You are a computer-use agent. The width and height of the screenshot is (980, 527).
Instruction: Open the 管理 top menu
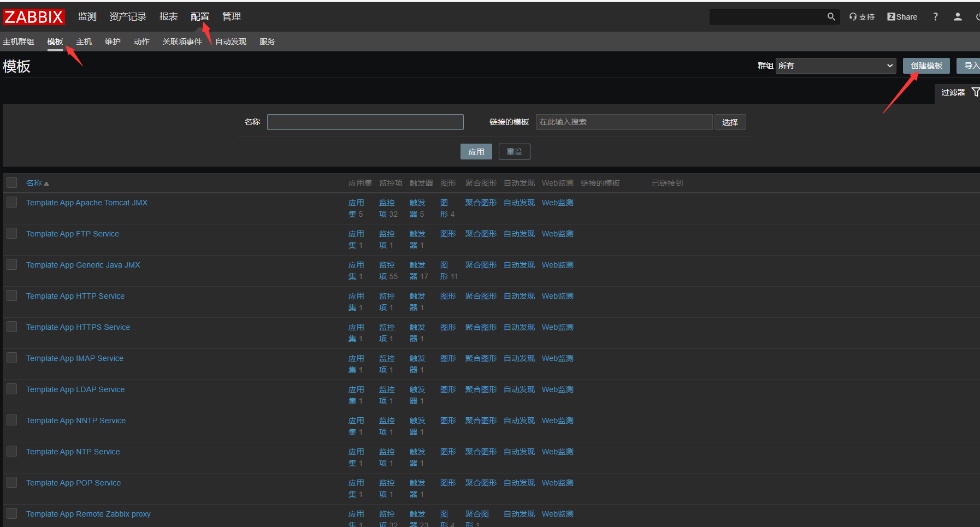pyautogui.click(x=232, y=17)
